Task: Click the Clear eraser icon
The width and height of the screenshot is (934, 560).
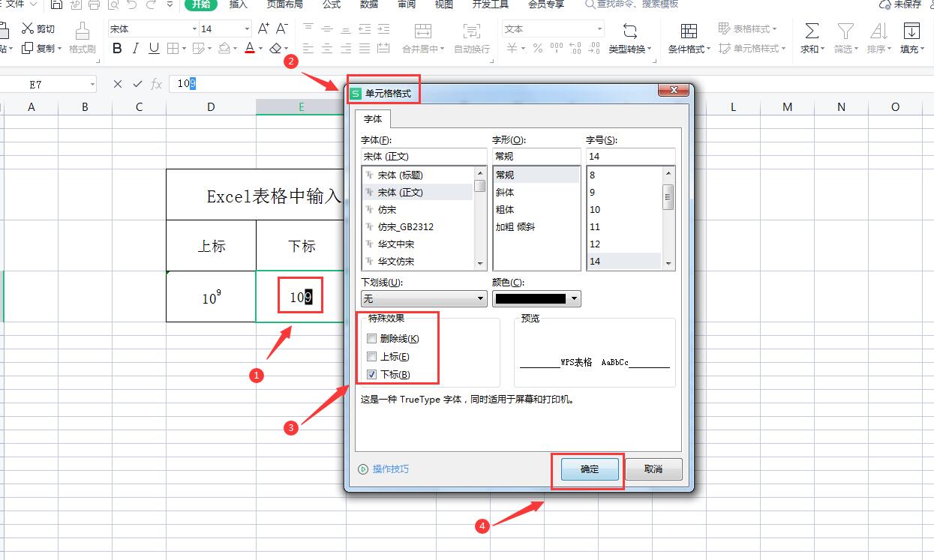Action: (275, 48)
